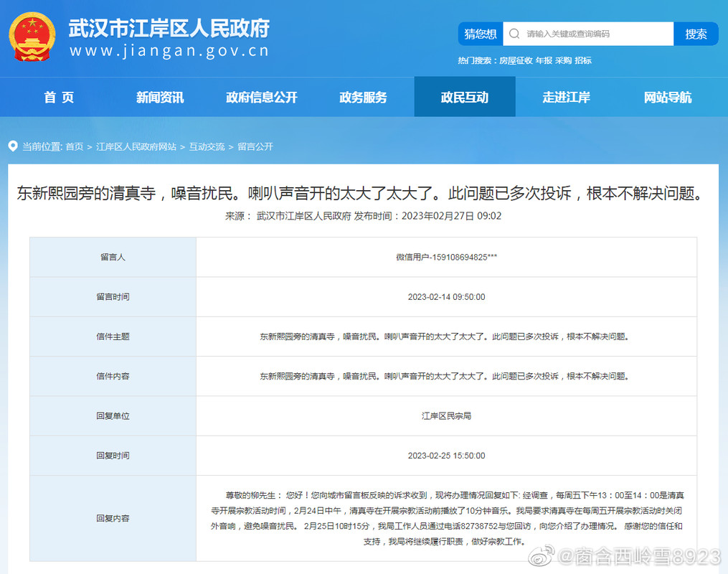Screen dimensions: 728x574
Task: Click the 回复时间 row label
Action: click(113, 456)
